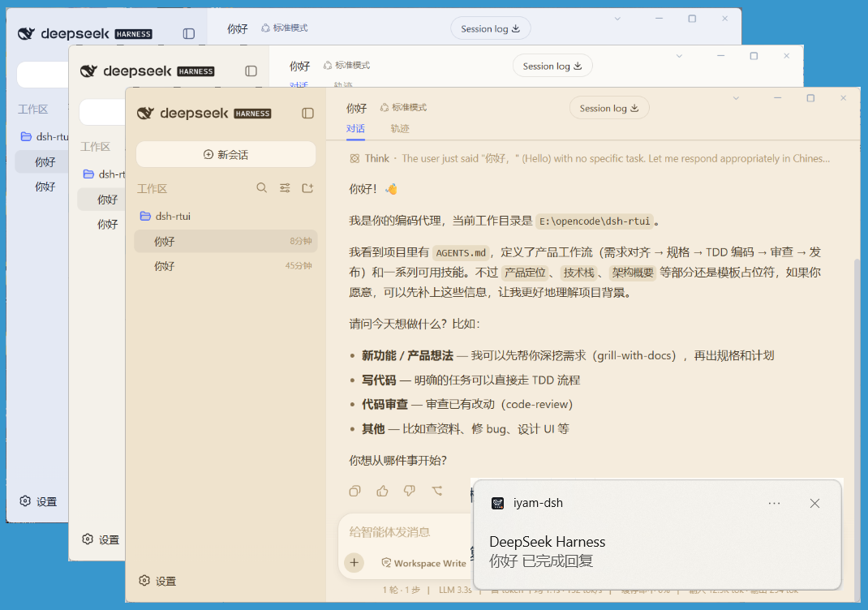Click the chevron dropdown in middle titlebar
Screen dimensions: 868x610
tap(679, 56)
